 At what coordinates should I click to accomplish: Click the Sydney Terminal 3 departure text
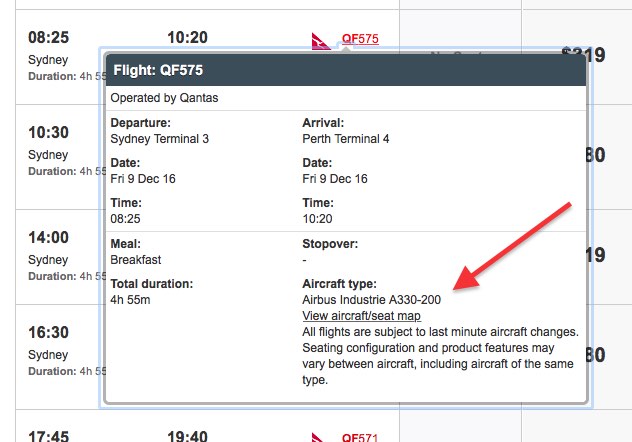160,139
